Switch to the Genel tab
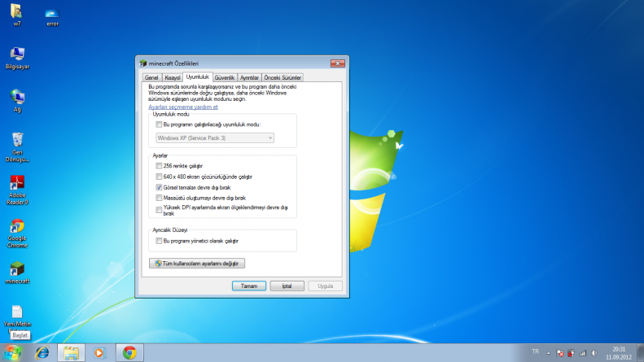The image size is (644, 362). tap(151, 77)
